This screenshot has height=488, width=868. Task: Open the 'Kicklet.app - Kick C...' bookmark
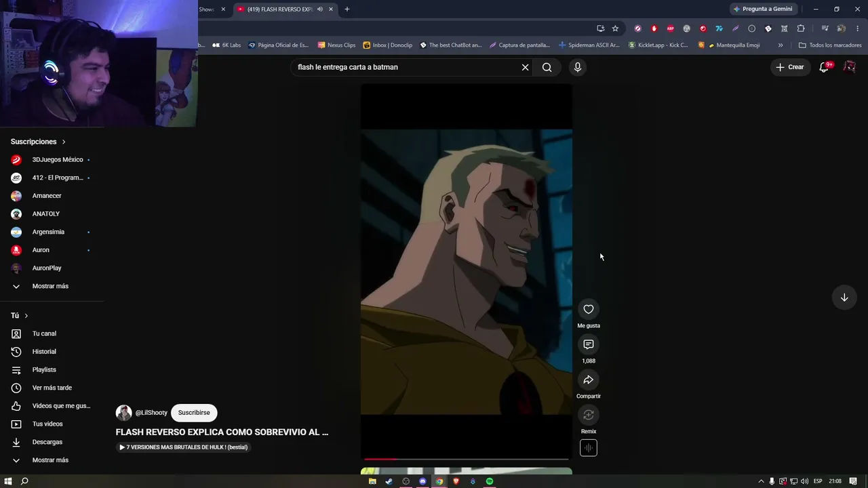658,45
